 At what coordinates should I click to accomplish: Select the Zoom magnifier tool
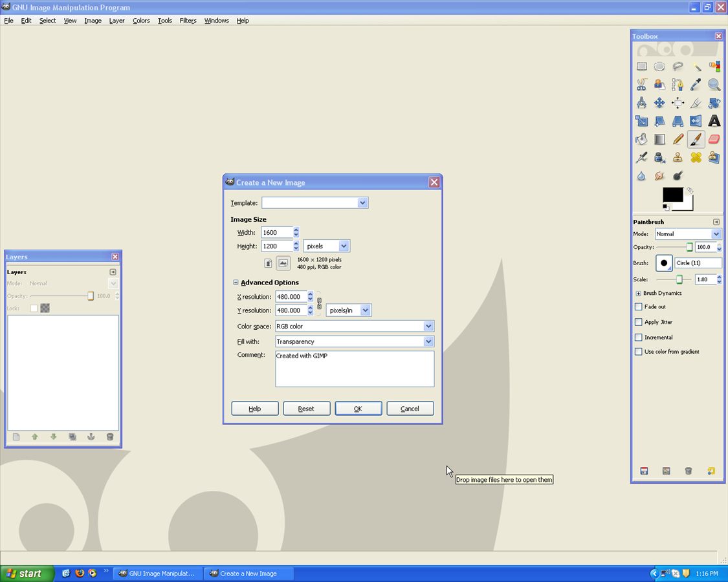[x=714, y=85]
